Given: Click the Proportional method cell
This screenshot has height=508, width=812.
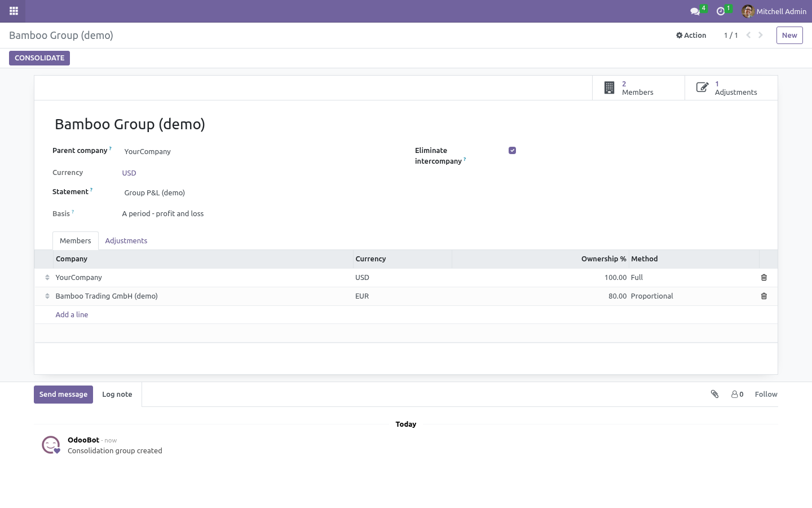Looking at the screenshot, I should (694, 296).
